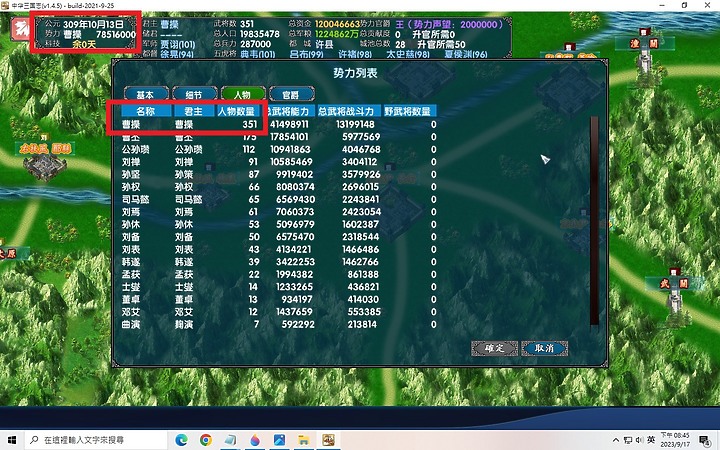This screenshot has width=720, height=450.
Task: Select the 韩遂 faction row
Action: point(279,262)
